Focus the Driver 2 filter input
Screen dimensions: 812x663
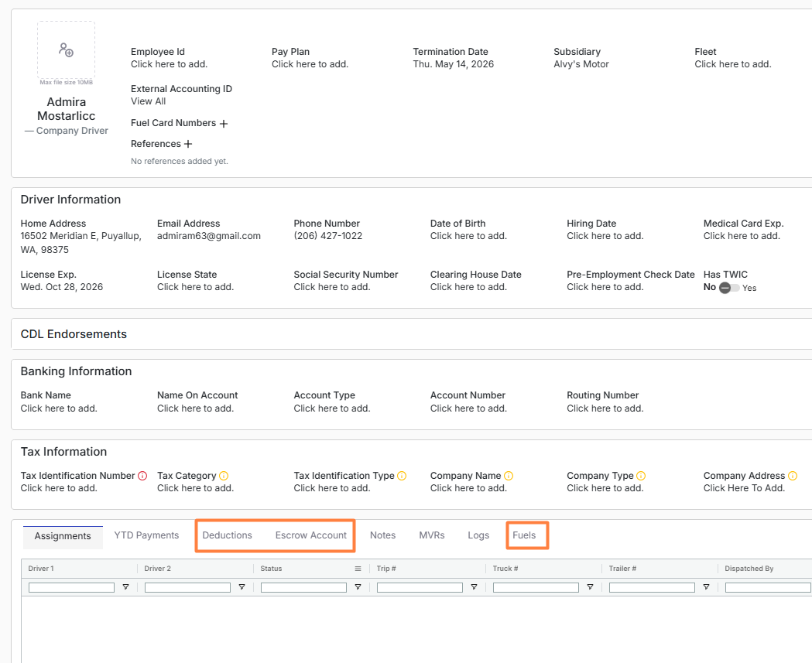click(x=187, y=587)
